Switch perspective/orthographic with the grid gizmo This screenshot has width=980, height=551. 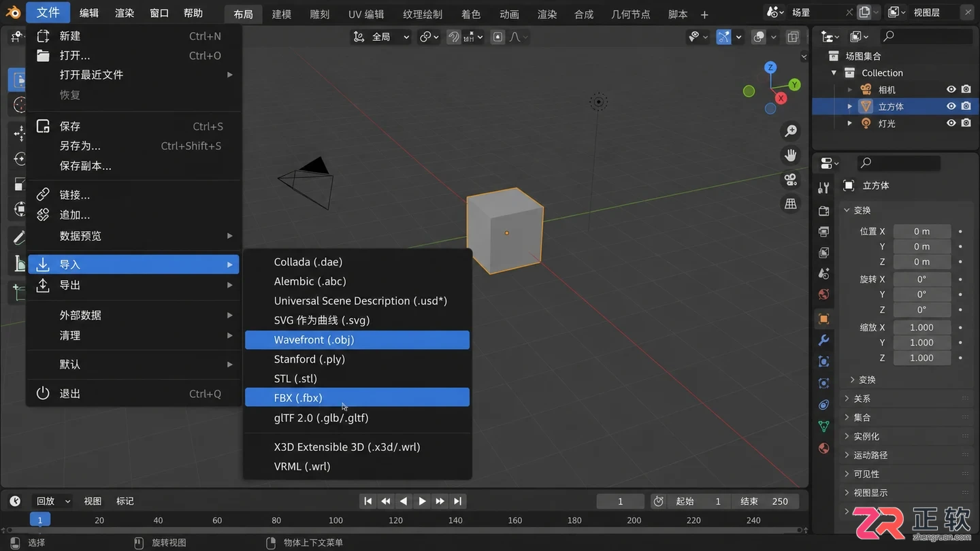click(x=791, y=203)
